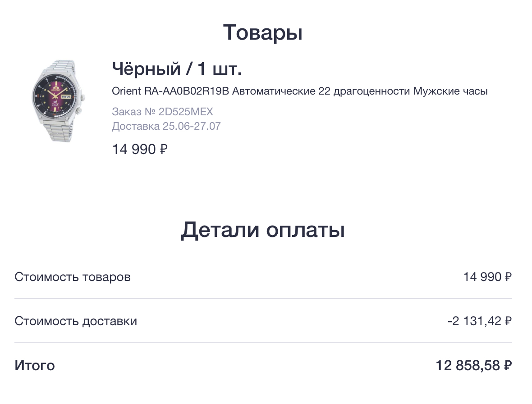
Task: Click the "Итого" total label
Action: 35,365
